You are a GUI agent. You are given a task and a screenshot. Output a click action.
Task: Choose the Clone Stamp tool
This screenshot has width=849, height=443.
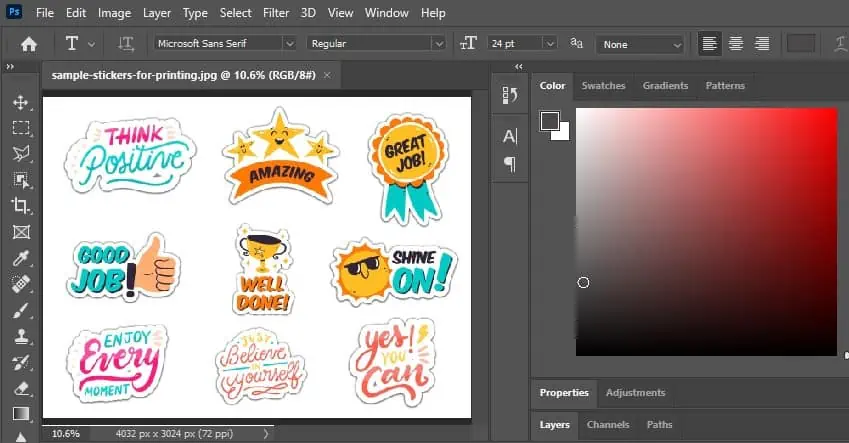click(x=20, y=336)
